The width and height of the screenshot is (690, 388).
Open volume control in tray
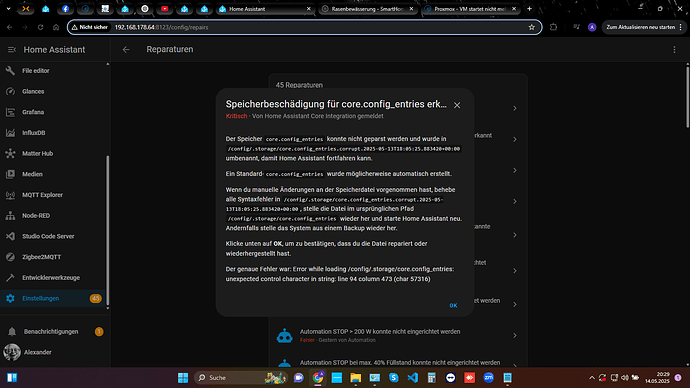coord(624,377)
